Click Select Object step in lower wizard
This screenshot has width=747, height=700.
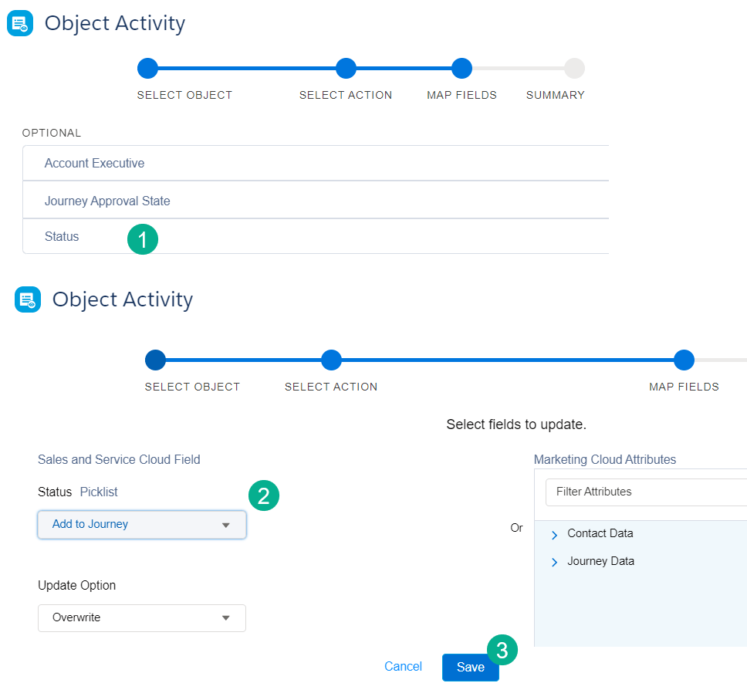(155, 360)
